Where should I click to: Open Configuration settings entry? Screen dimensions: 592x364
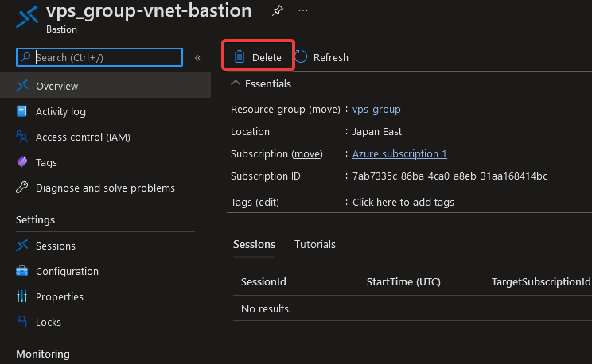click(x=105, y=271)
